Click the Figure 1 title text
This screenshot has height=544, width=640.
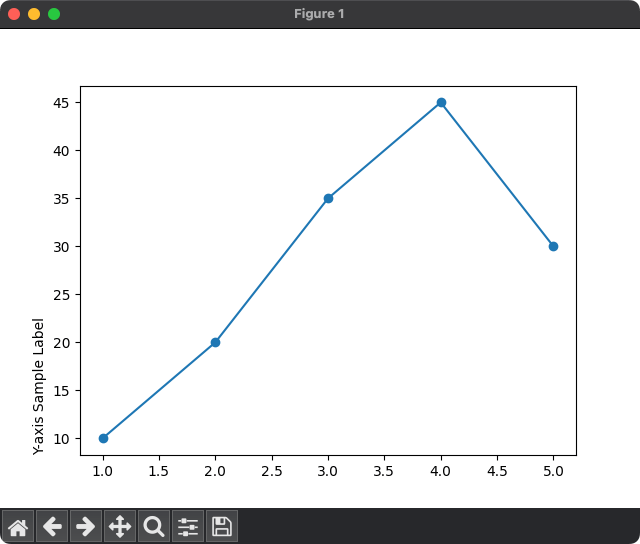[319, 14]
